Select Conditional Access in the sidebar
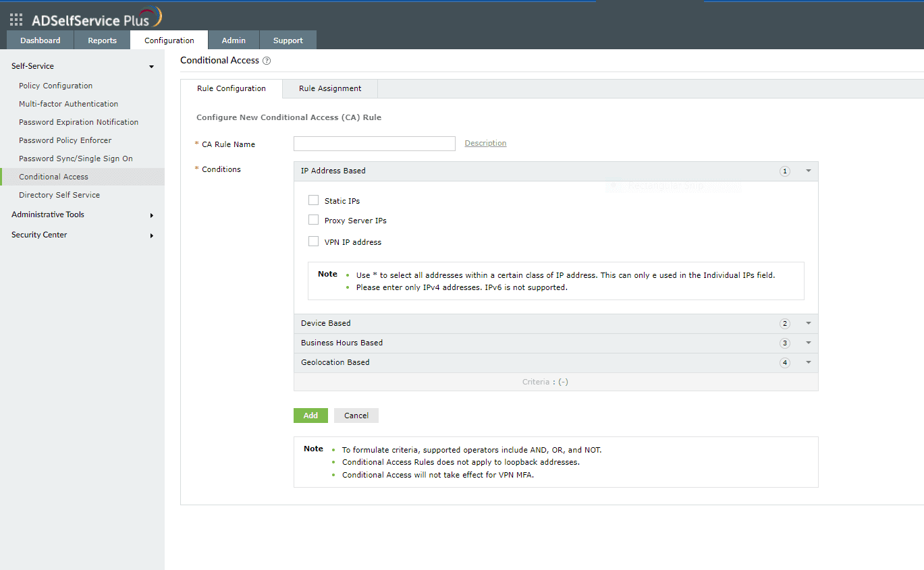Viewport: 924px width, 570px height. [82, 177]
